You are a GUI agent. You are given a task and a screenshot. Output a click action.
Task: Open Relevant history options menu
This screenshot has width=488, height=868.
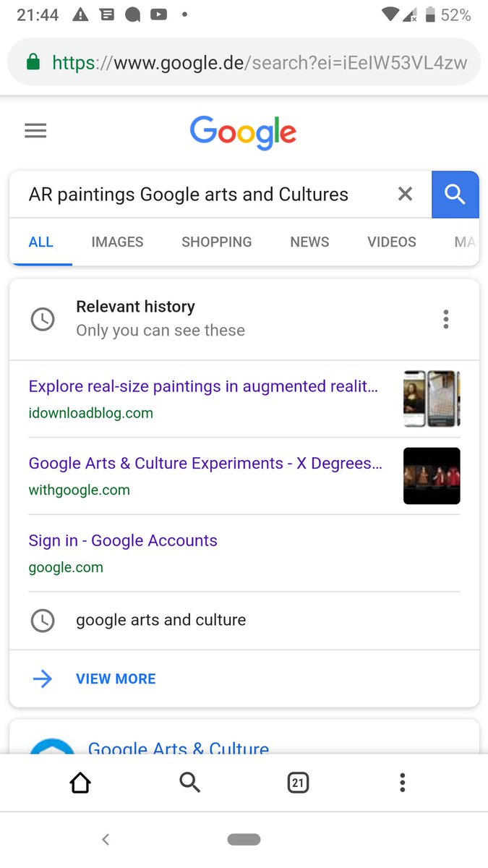[x=445, y=319]
